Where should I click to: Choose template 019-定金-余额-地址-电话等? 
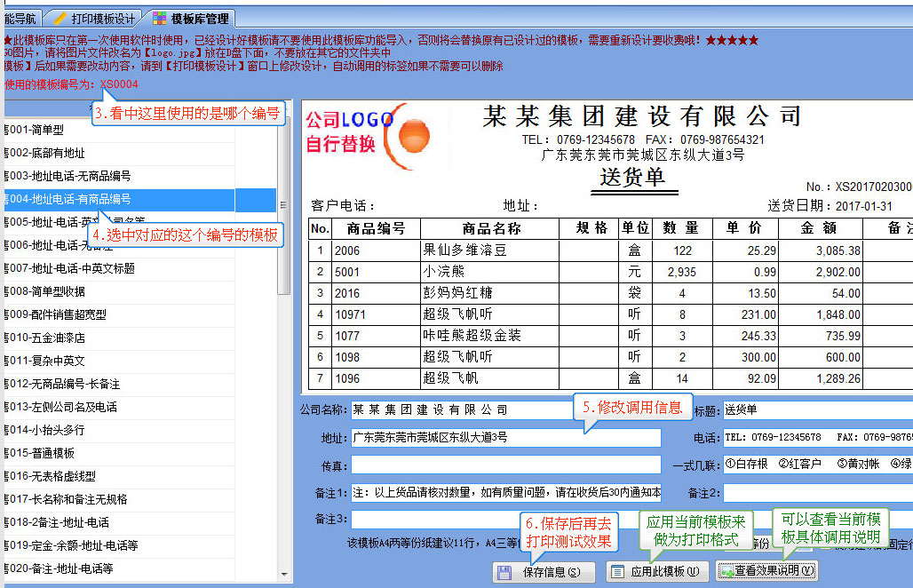[73, 545]
